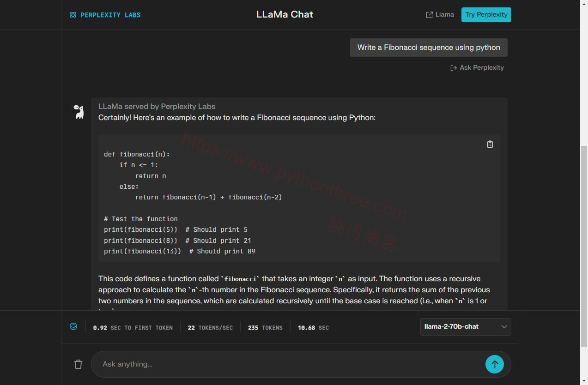Click the Try Perplexity button
This screenshot has height=385, width=588.
486,15
